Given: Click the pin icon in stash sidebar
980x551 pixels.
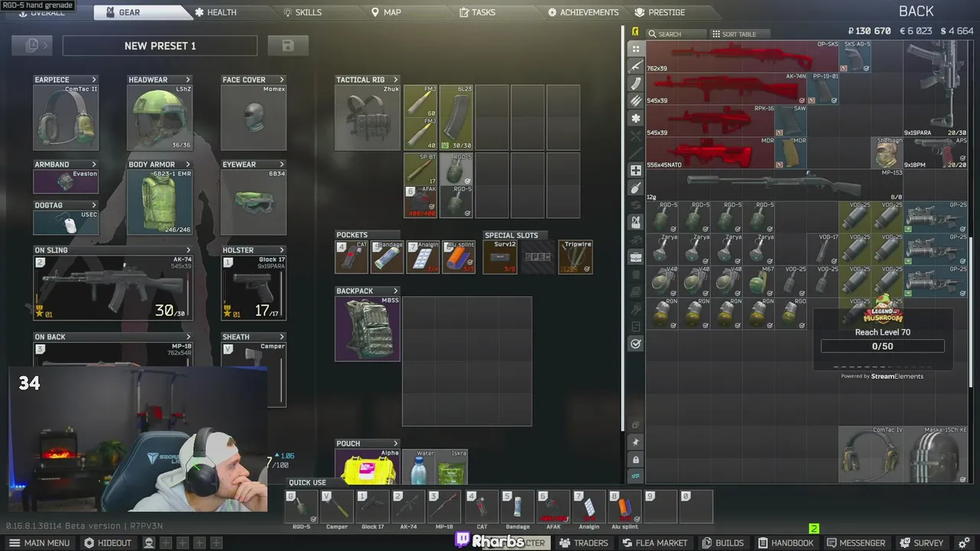Looking at the screenshot, I should point(635,442).
